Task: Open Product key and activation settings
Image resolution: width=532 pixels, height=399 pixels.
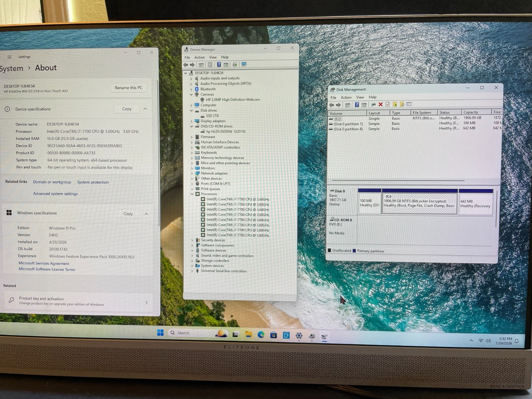Action: [x=78, y=301]
